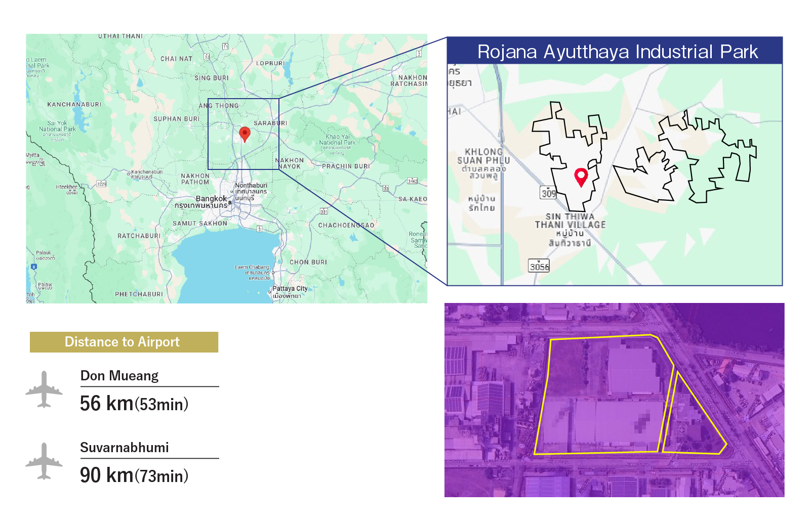Select the 'Suvarnabhumi' label
812x525 pixels.
click(x=125, y=448)
